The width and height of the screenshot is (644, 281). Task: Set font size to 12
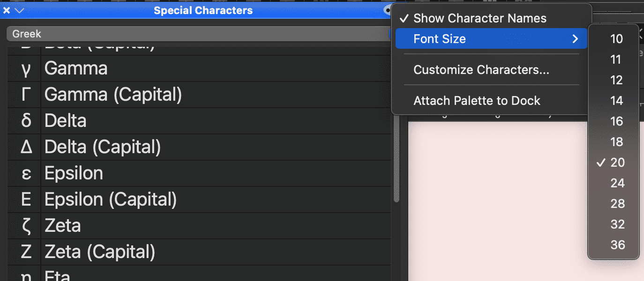click(x=616, y=80)
